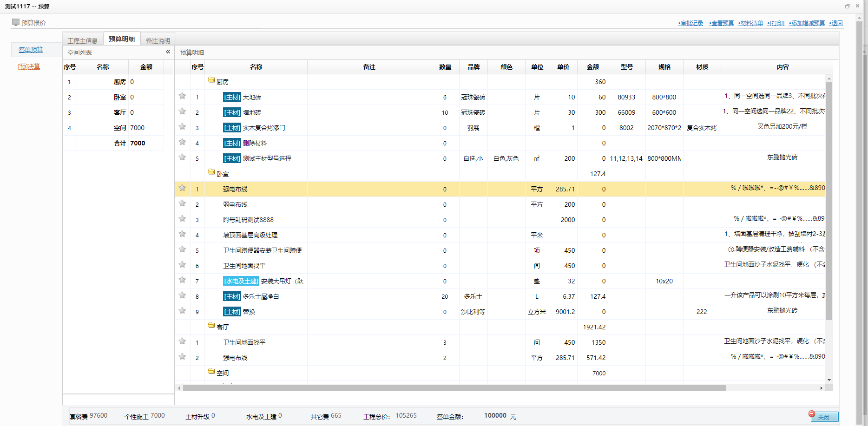868x426 pixels.
Task: Click the 卧室 folder icon
Action: point(211,172)
